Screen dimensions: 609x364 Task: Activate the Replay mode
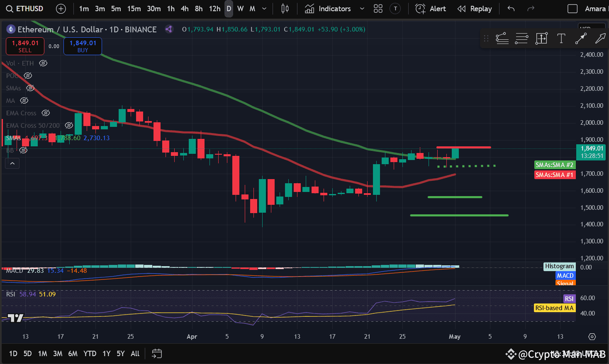475,8
